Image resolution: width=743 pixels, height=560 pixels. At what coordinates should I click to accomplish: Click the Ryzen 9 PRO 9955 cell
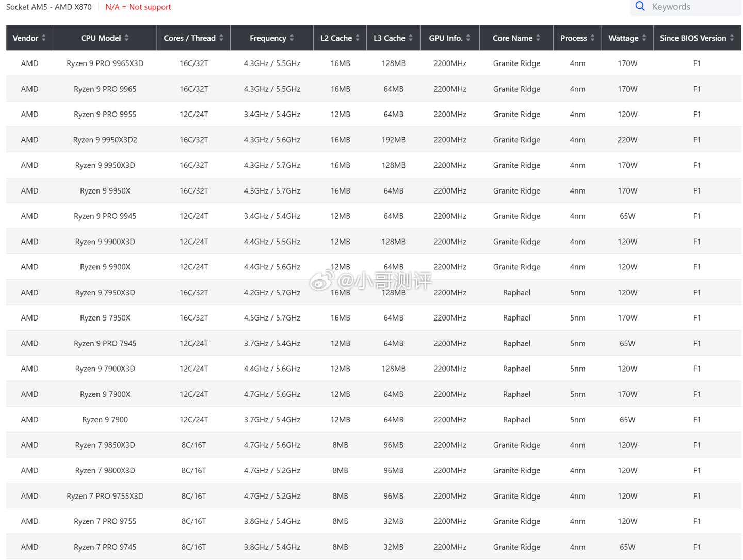[x=105, y=115]
